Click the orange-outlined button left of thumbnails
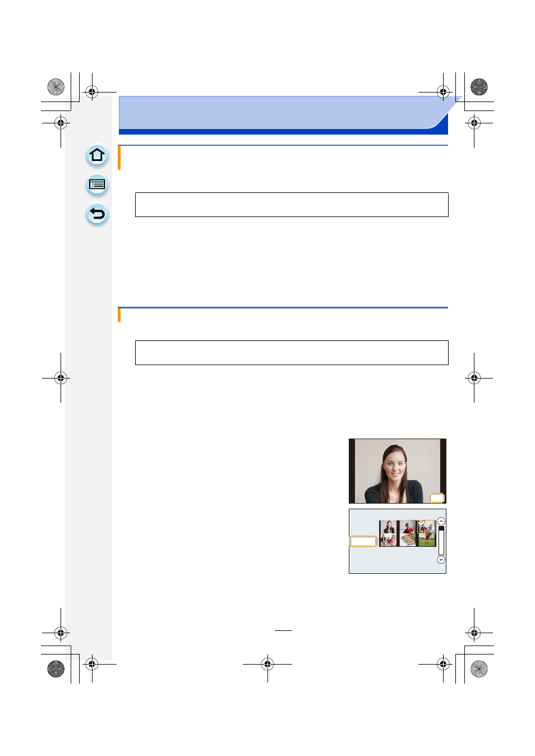 [363, 541]
